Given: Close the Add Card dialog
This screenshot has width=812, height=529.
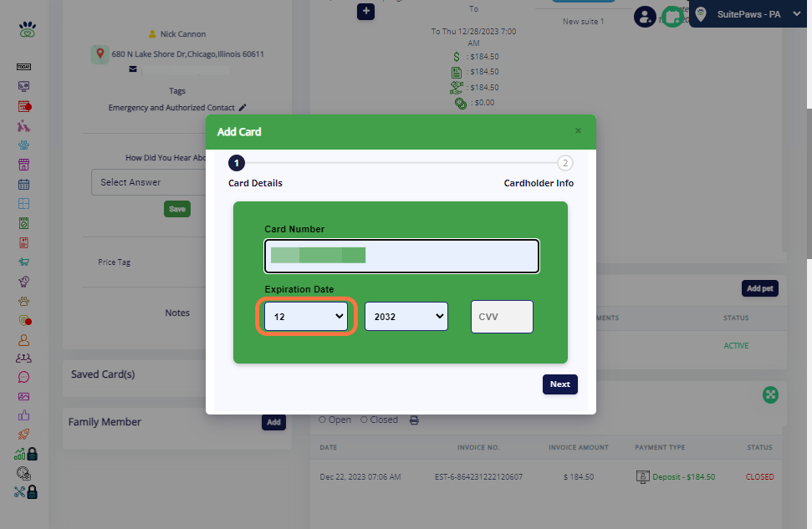Looking at the screenshot, I should 578,131.
